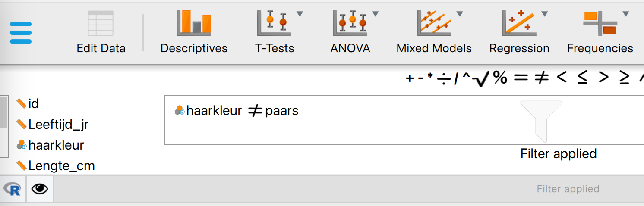The image size is (644, 206).
Task: Expand the Regression dropdown arrow
Action: (545, 14)
